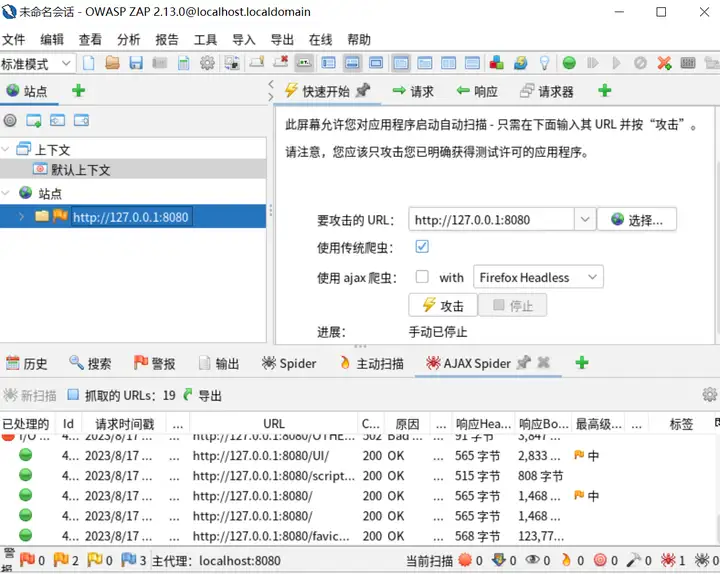
Task: Open the 文件 menu
Action: click(x=13, y=39)
